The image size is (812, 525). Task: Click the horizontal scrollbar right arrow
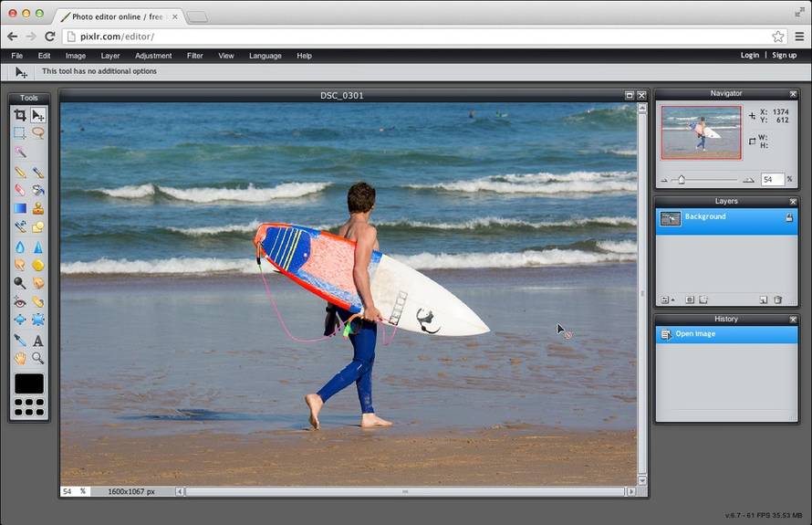click(631, 491)
